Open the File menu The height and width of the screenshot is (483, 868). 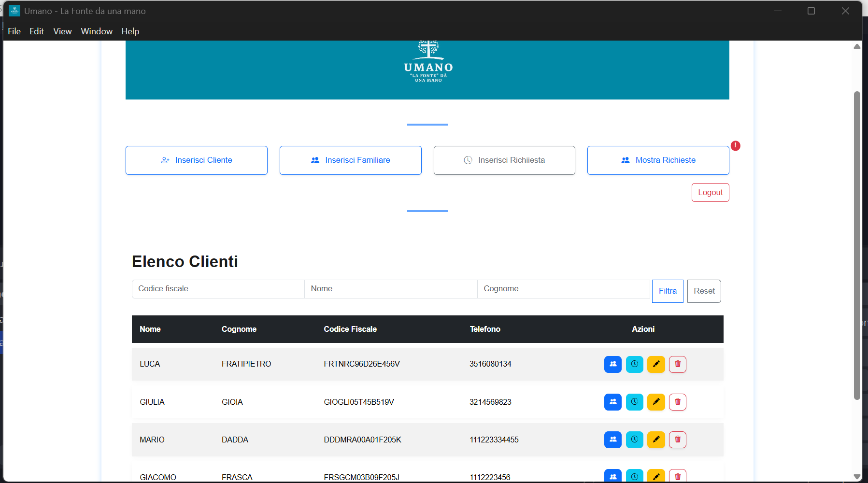coord(14,31)
